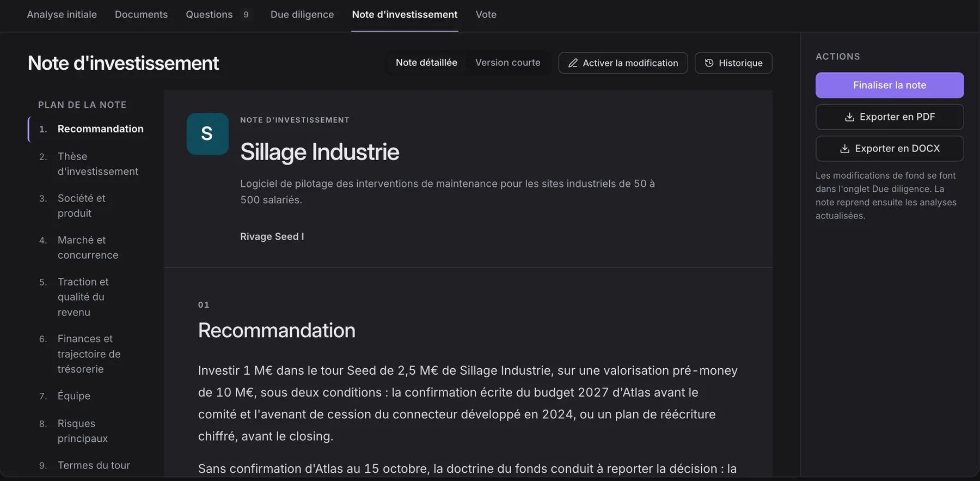The width and height of the screenshot is (980, 481).
Task: Click the PLAN DE LA NOTE label
Action: point(82,105)
